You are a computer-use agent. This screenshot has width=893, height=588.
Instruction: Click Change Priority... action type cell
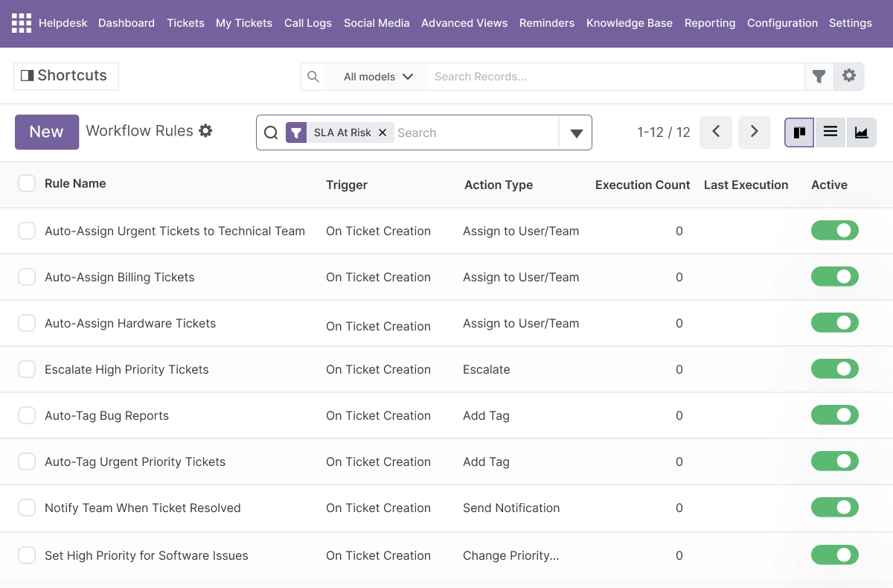point(511,555)
